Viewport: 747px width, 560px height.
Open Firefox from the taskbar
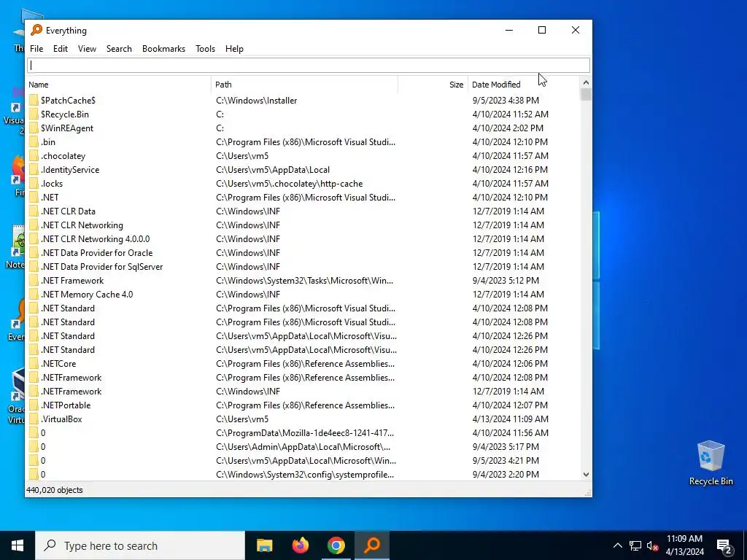[x=300, y=545]
